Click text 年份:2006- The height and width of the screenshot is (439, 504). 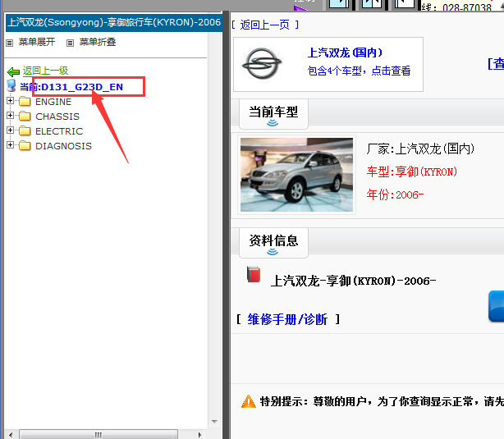(395, 194)
